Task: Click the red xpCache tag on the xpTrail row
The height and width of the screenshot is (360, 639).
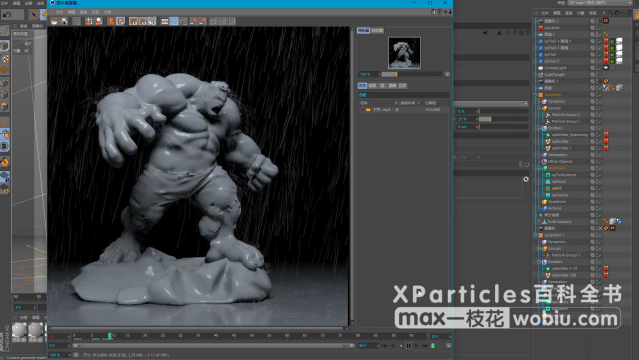Action: pos(606,54)
